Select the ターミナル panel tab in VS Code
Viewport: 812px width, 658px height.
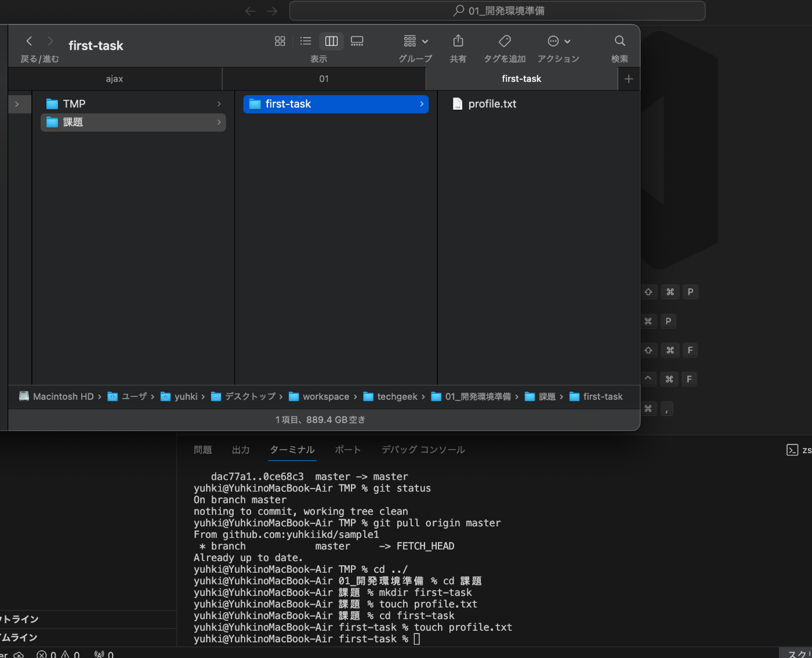coord(292,450)
